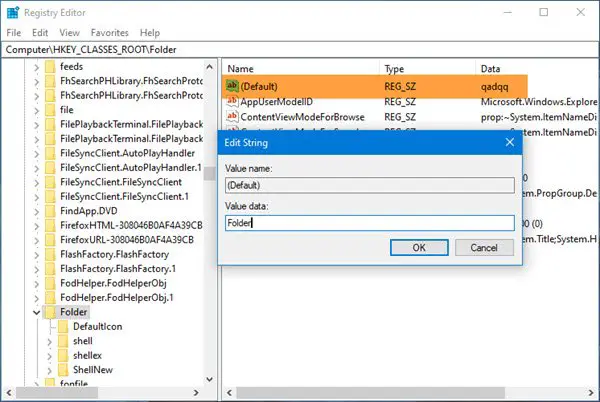
Task: Click the feeds key folder icon
Action: coord(50,67)
